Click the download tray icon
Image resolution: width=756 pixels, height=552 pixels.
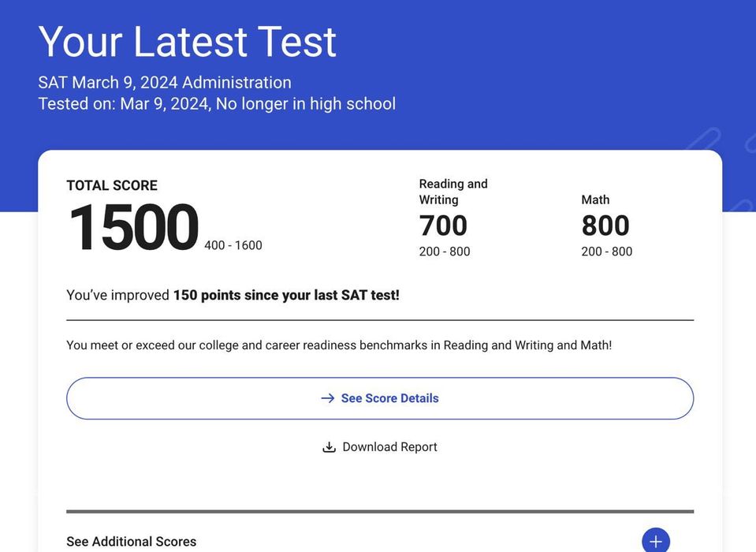[x=330, y=447]
